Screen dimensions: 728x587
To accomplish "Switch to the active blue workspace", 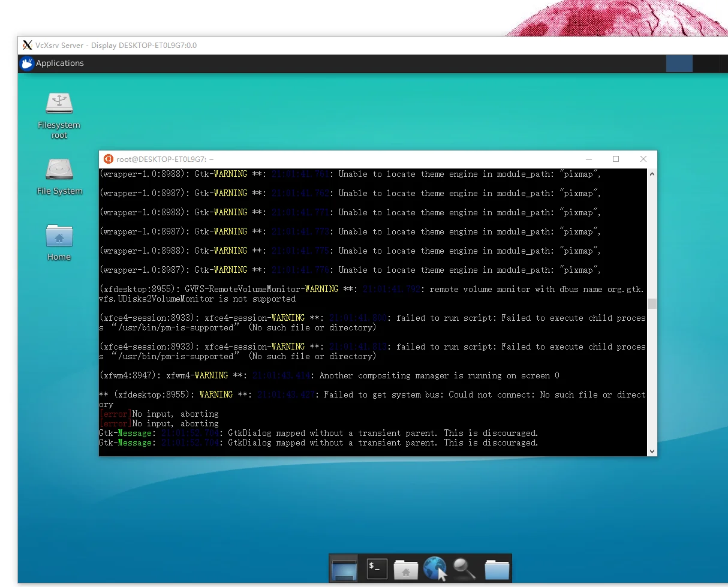I will coord(679,64).
